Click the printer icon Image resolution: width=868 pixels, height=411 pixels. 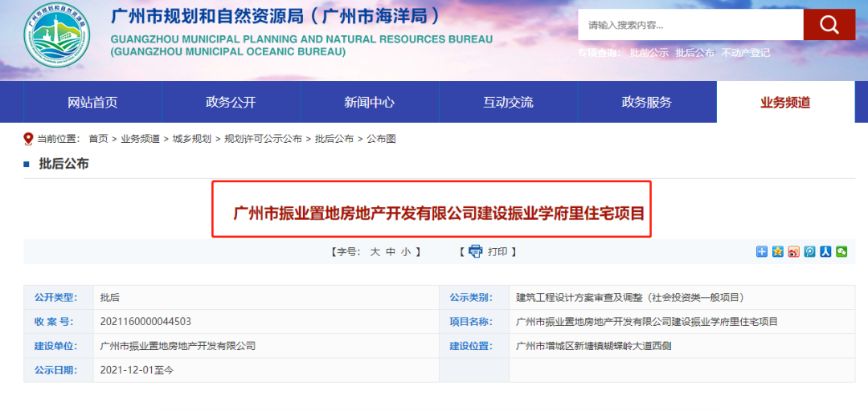click(x=475, y=251)
